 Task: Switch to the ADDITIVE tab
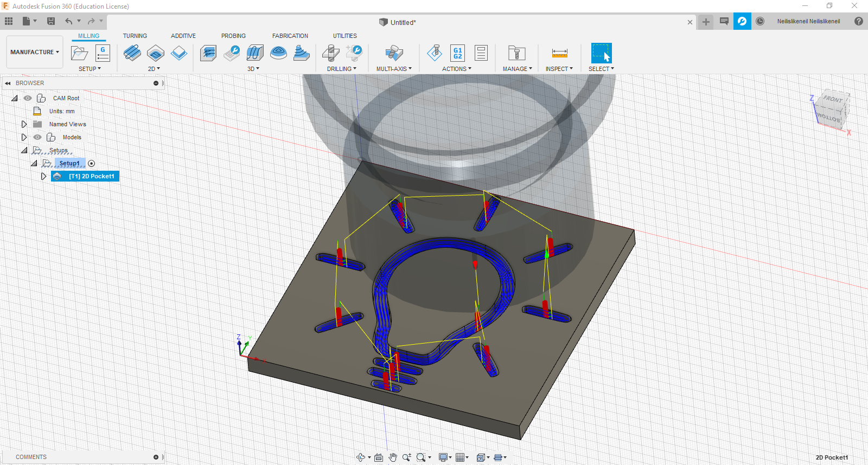[x=183, y=36]
